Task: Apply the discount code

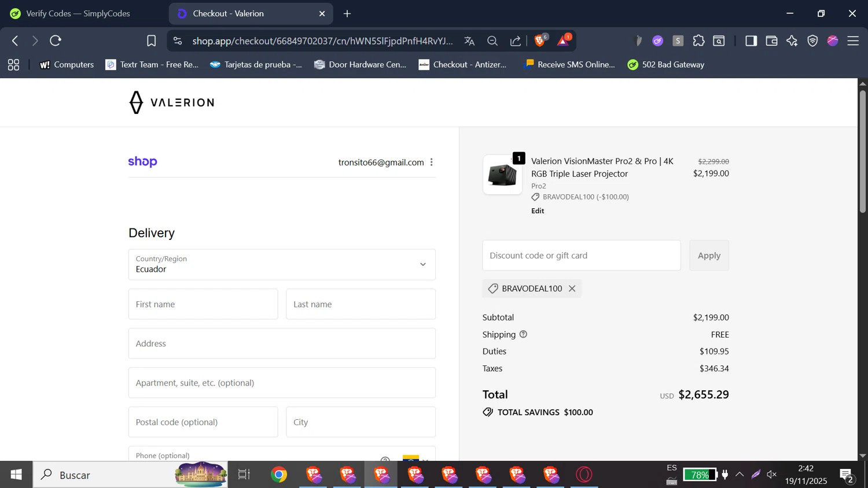Action: pyautogui.click(x=709, y=255)
